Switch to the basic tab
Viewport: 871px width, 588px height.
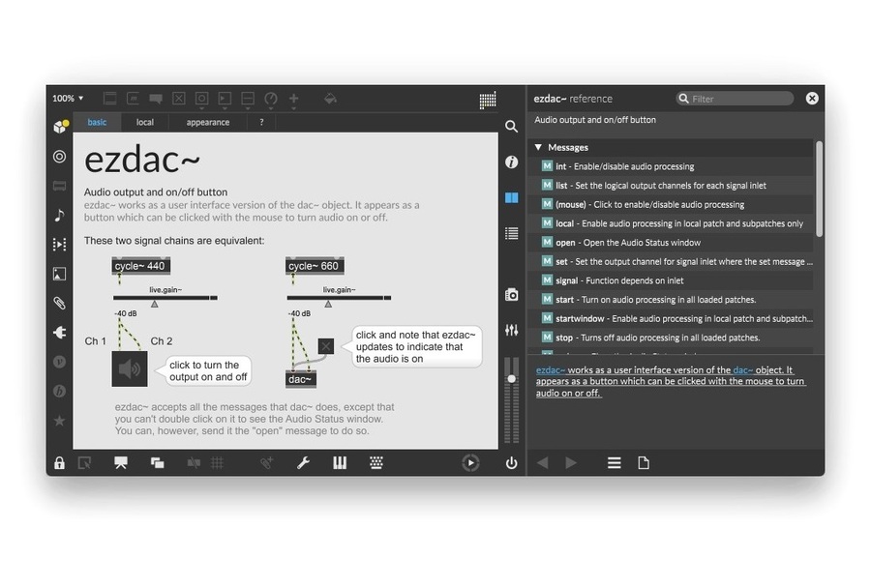click(97, 122)
